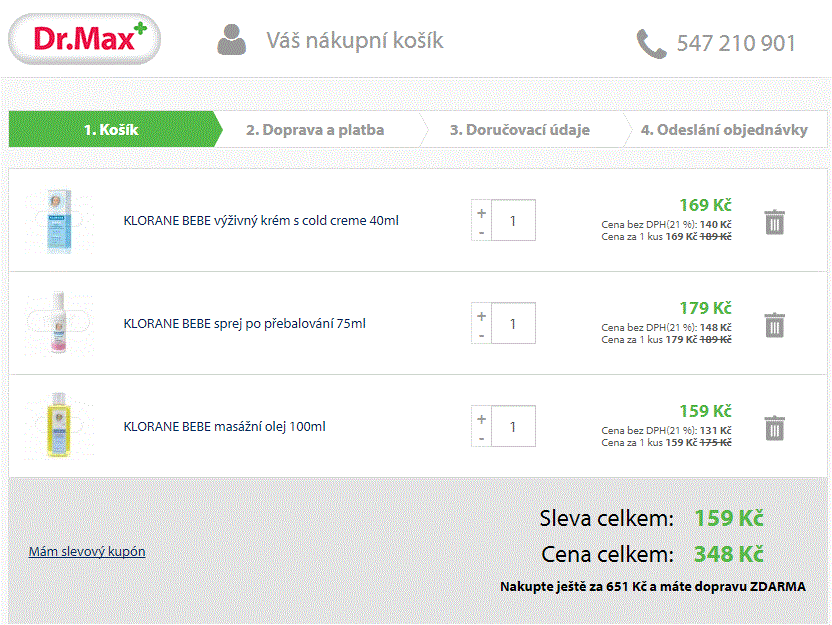Viewport: 832px width, 625px height.
Task: Decrease quantity of výživný krém with minus
Action: pos(482,231)
